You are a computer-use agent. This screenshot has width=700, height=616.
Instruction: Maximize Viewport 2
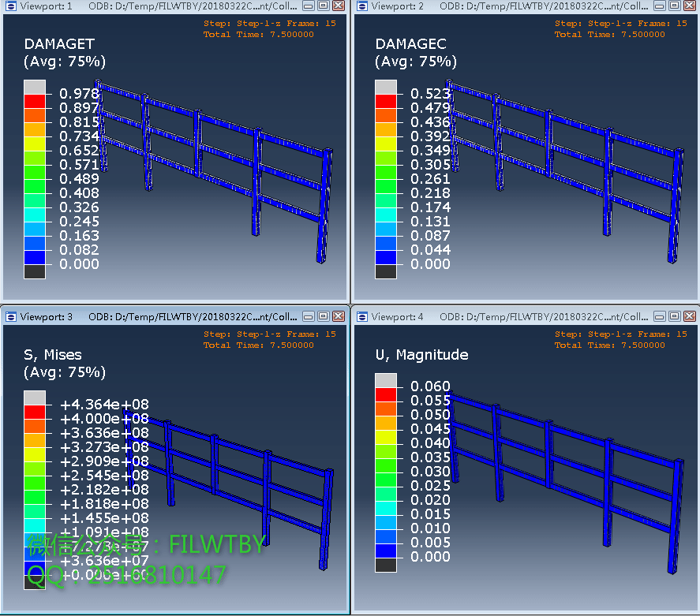(x=675, y=6)
